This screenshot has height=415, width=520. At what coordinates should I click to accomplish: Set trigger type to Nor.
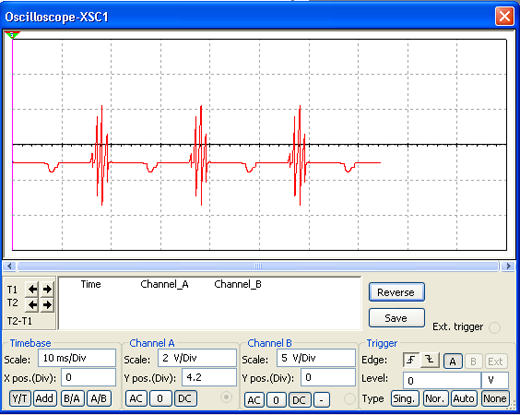[435, 398]
